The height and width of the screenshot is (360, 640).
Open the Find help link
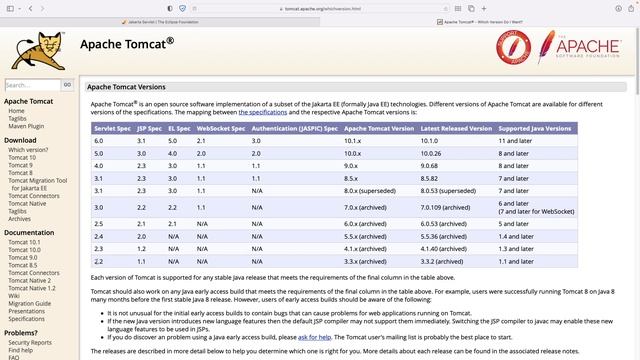(20, 351)
